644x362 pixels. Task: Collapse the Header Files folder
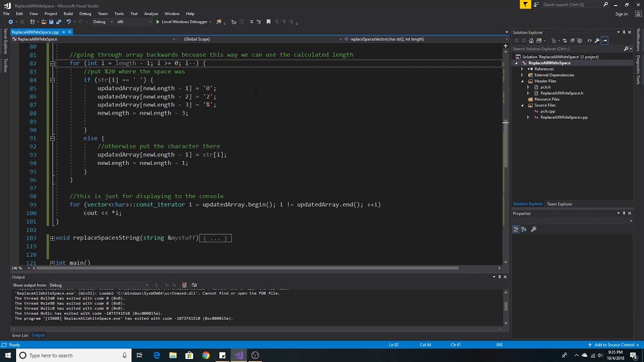click(522, 81)
